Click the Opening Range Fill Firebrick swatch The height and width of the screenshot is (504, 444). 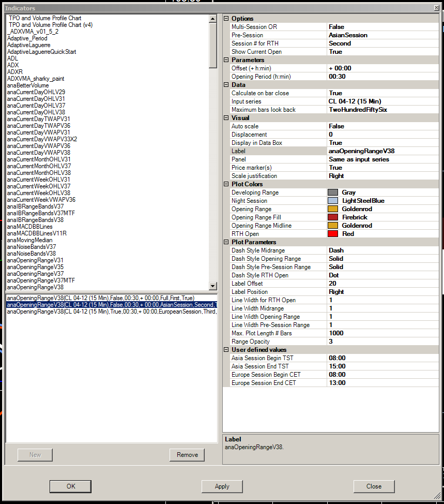tap(333, 217)
